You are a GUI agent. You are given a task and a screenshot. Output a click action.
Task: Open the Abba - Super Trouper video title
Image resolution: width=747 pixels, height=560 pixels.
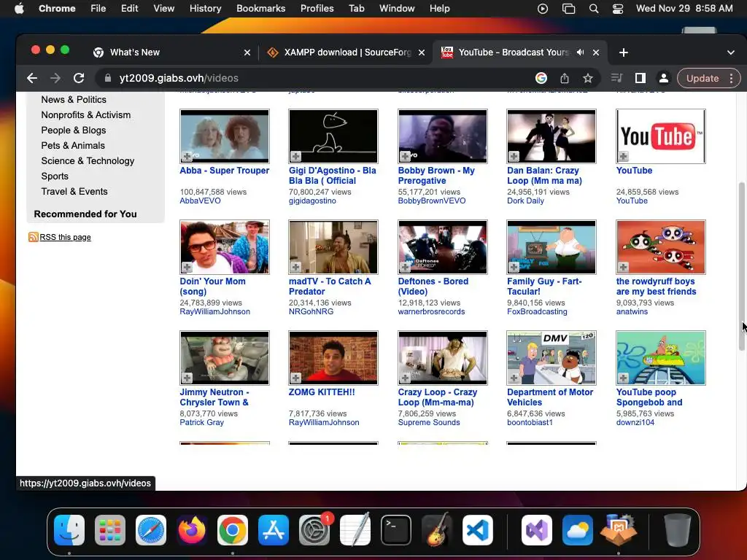tap(225, 171)
